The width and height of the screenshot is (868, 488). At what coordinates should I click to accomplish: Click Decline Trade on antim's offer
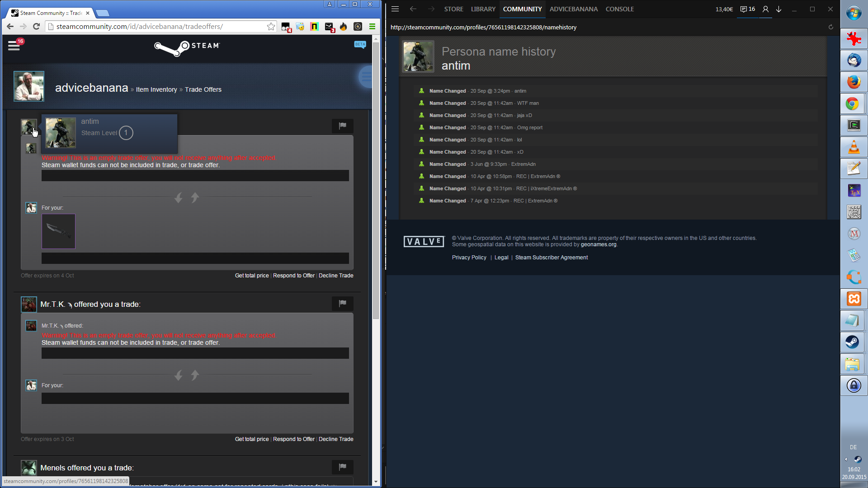(336, 276)
